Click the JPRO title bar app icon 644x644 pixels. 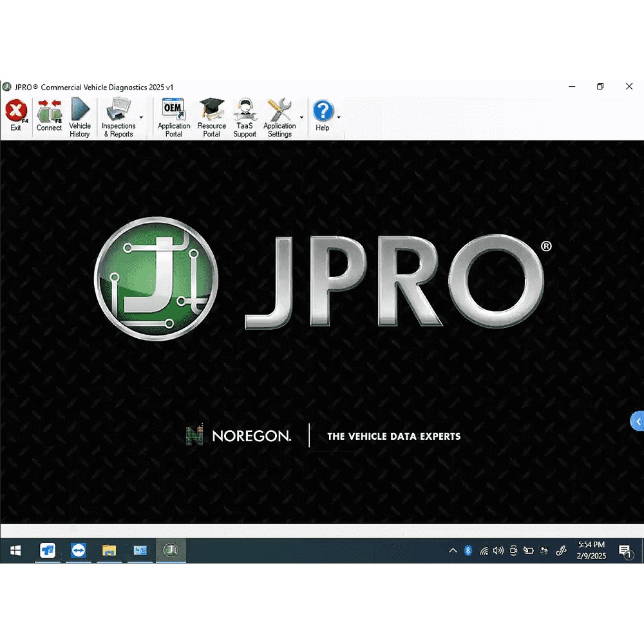pyautogui.click(x=6, y=87)
